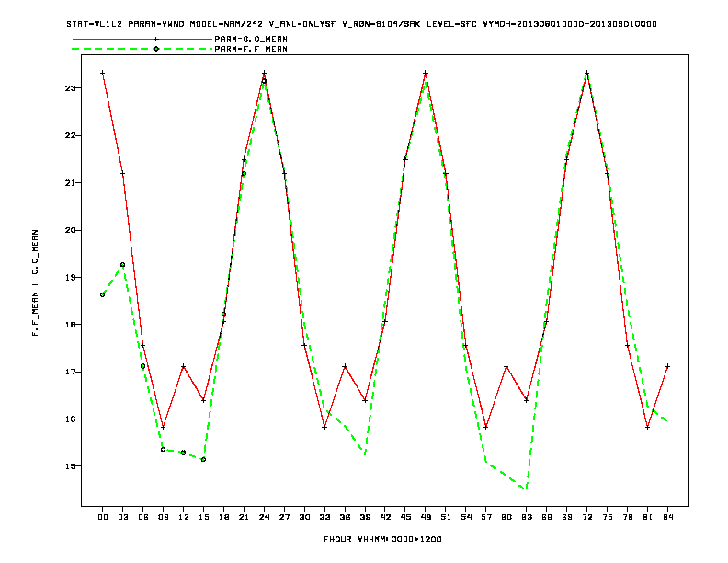Click x-axis forecast hour label 30

pos(304,517)
